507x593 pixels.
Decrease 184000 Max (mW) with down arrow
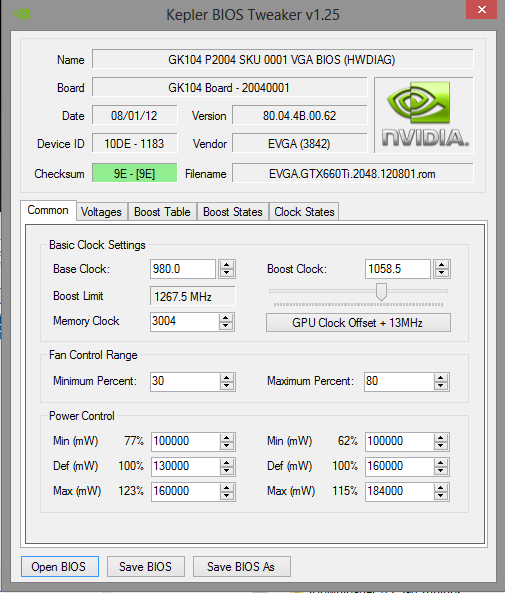click(x=441, y=496)
